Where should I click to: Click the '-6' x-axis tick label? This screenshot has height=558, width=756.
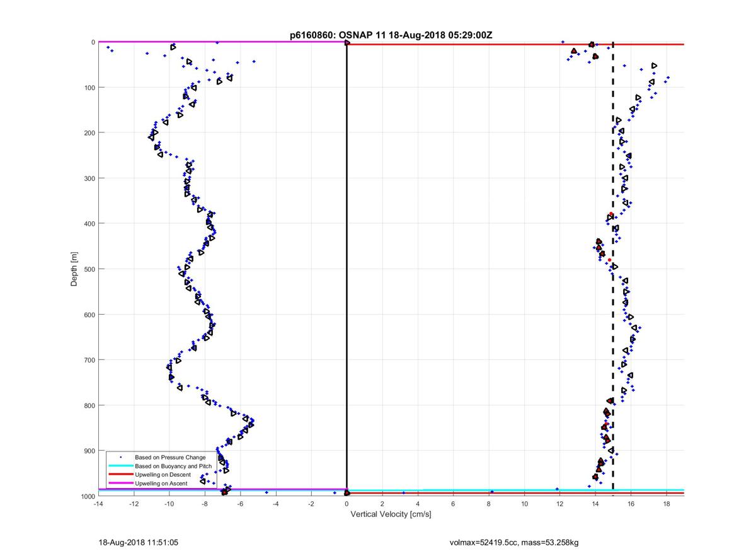coord(240,504)
